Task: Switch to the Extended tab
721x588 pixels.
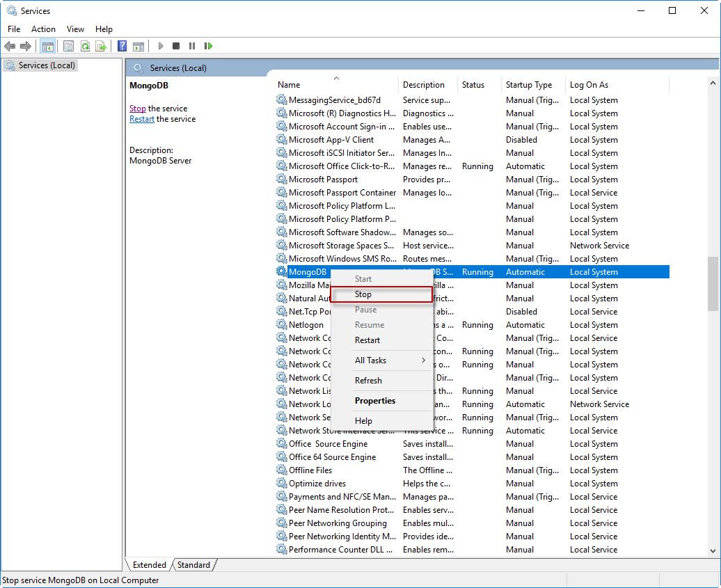Action: click(149, 564)
